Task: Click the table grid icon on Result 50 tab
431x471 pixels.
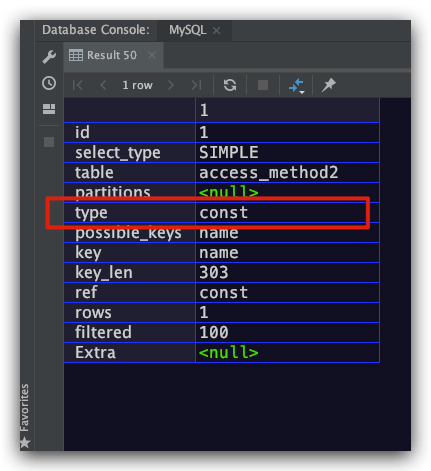Action: click(76, 55)
